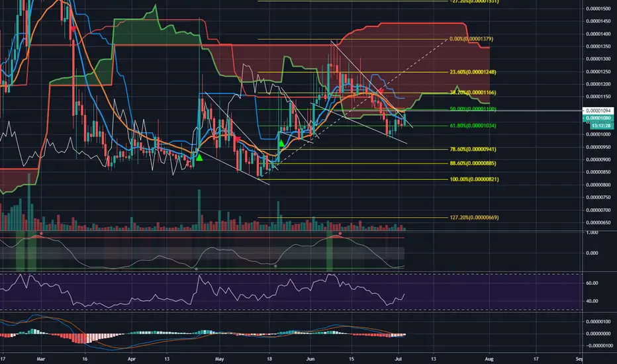Click the gray oscillator dot in late April

(x=197, y=269)
